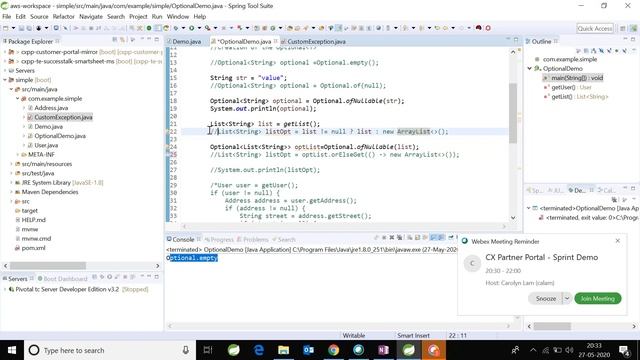Click the editor vertical scrollbar thumb

[x=513, y=113]
